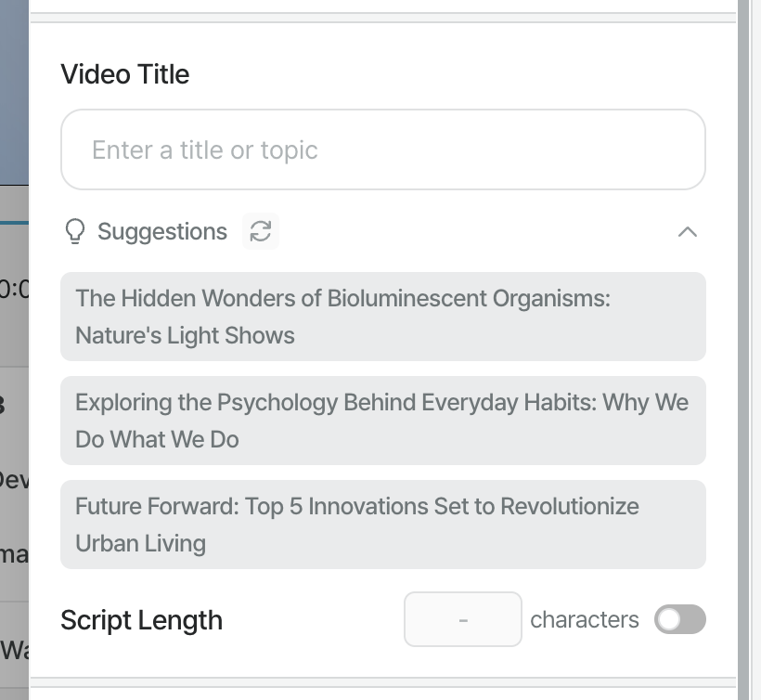
Task: Click the Video Title heading label
Action: [x=124, y=74]
